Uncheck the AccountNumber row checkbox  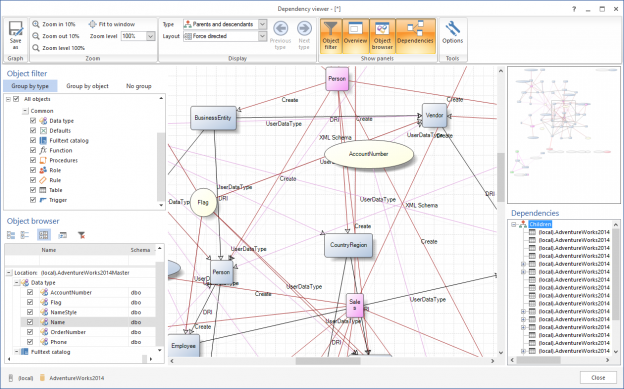[30, 292]
